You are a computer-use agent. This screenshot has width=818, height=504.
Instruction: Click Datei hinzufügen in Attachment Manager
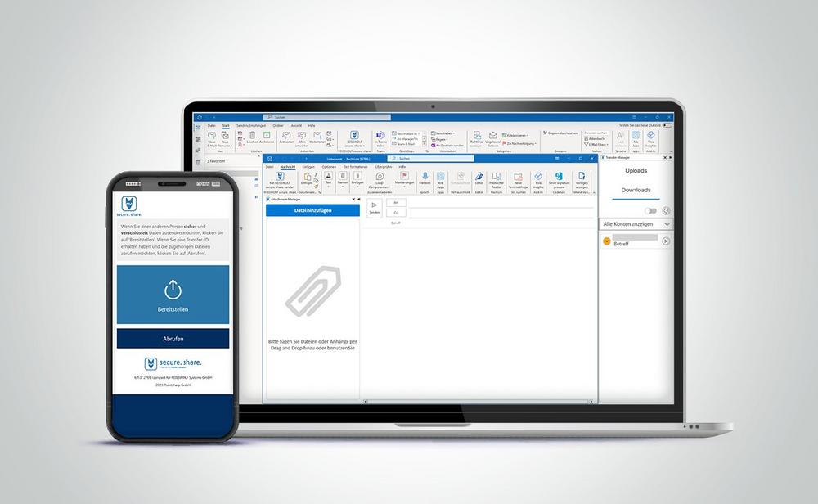point(312,210)
